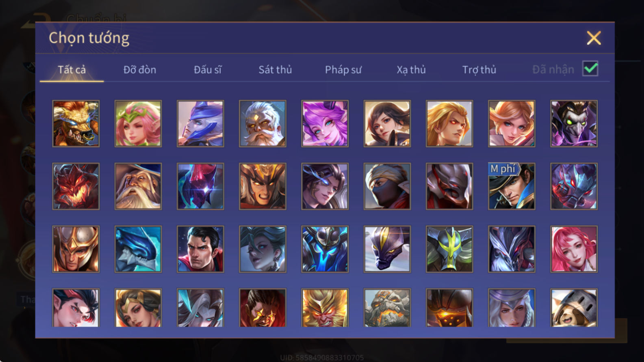Switch to the Trợ thủ tab
Image resolution: width=644 pixels, height=362 pixels.
[479, 70]
